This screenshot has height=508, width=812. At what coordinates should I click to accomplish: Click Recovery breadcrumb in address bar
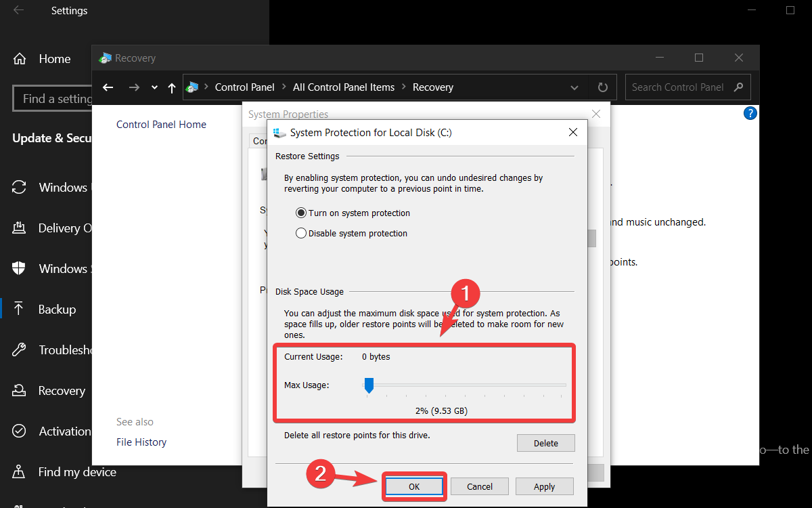pos(433,87)
